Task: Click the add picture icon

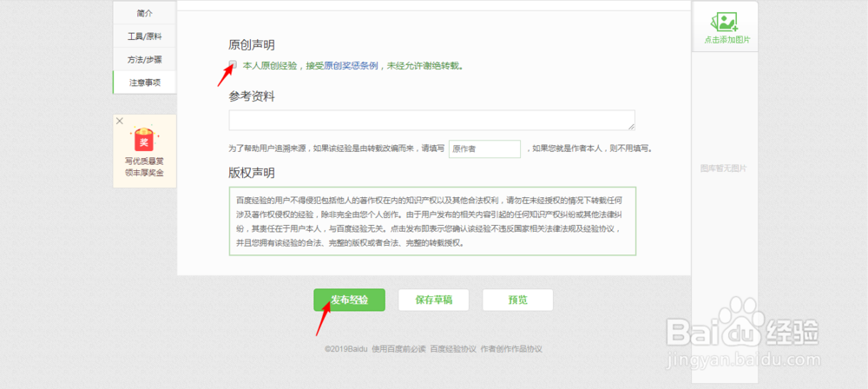Action: click(724, 21)
